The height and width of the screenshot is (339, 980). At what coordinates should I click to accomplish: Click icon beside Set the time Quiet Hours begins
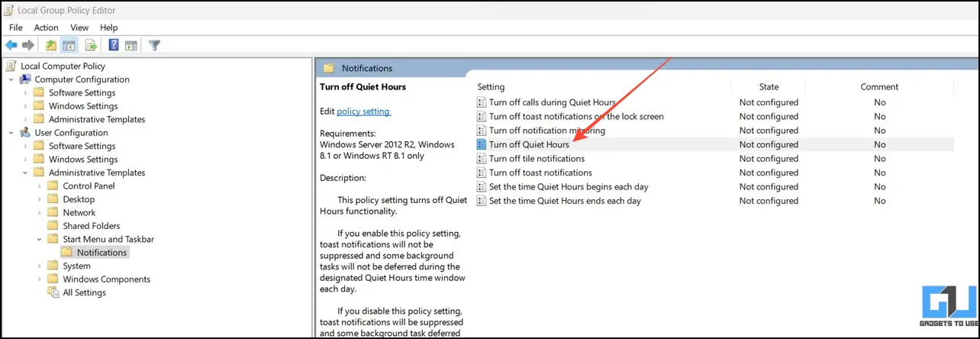[482, 187]
